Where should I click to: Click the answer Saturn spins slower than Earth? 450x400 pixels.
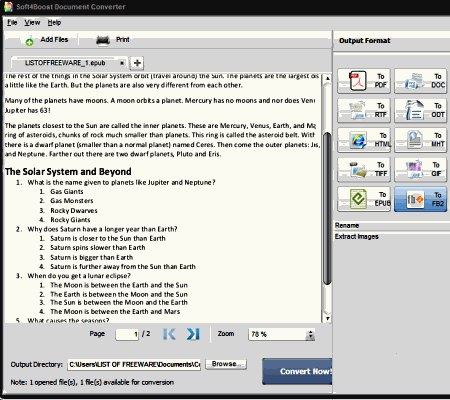tap(98, 248)
